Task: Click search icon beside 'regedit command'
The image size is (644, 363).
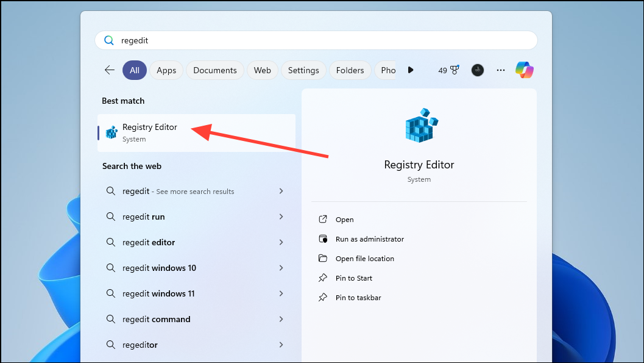Action: (x=111, y=319)
